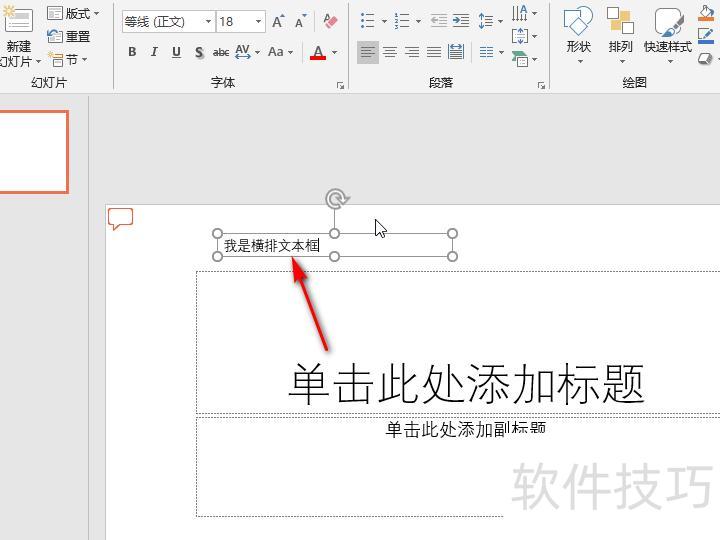Click the shape fill bucket icon
Image resolution: width=720 pixels, height=540 pixels.
[x=706, y=13]
